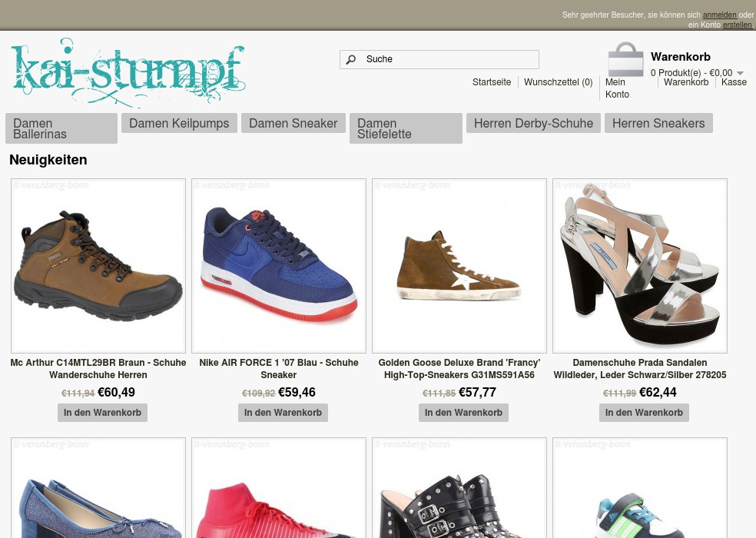This screenshot has height=538, width=756.
Task: Type in the Suche search field
Action: [449, 59]
